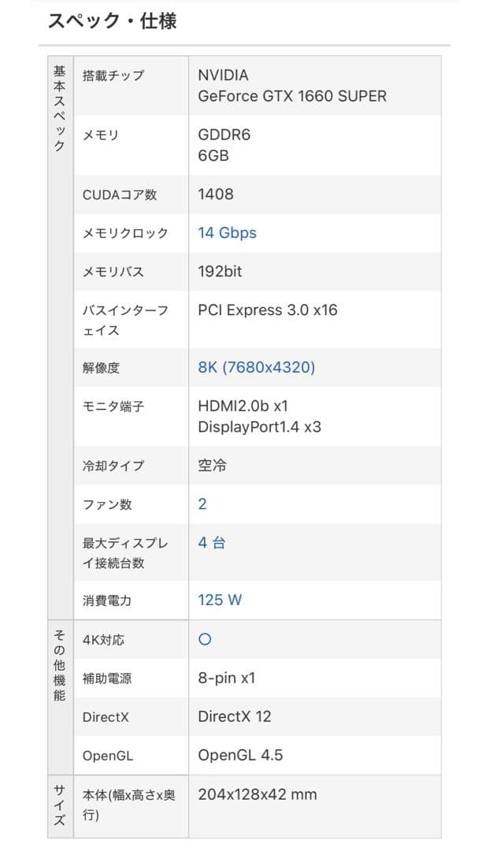Click the 8-pin x1 auxiliary power value
The image size is (504, 851).
226,678
